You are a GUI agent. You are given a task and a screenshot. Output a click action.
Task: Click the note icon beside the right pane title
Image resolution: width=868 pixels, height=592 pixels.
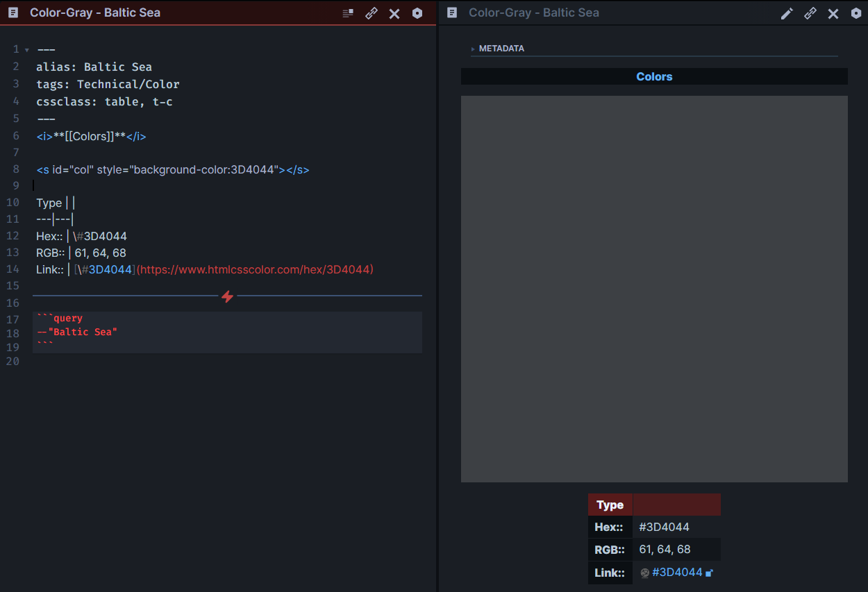(x=452, y=12)
